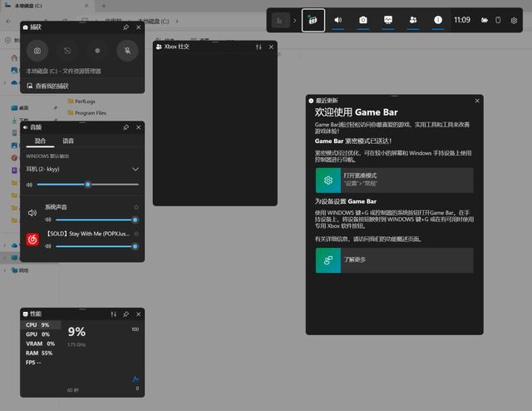Click 打开紧凑模式 button
This screenshot has width=532, height=411.
click(x=394, y=180)
